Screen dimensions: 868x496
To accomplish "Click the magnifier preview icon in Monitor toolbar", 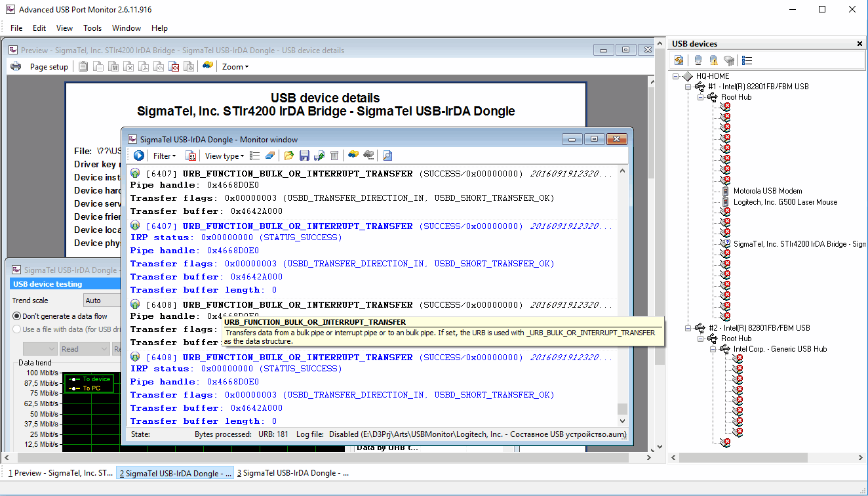I will pyautogui.click(x=387, y=155).
